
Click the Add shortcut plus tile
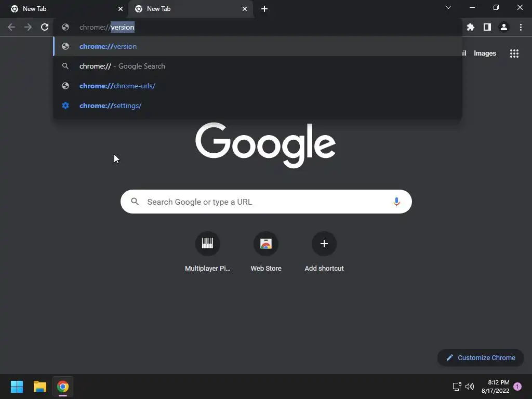pyautogui.click(x=324, y=252)
